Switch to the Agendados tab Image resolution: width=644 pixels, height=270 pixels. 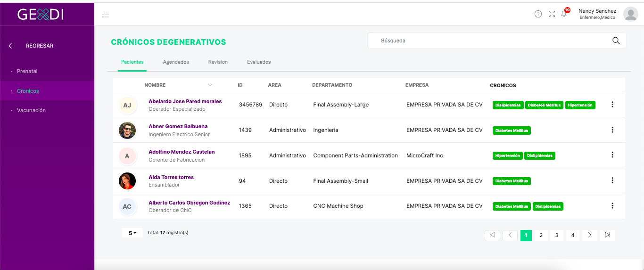click(176, 62)
